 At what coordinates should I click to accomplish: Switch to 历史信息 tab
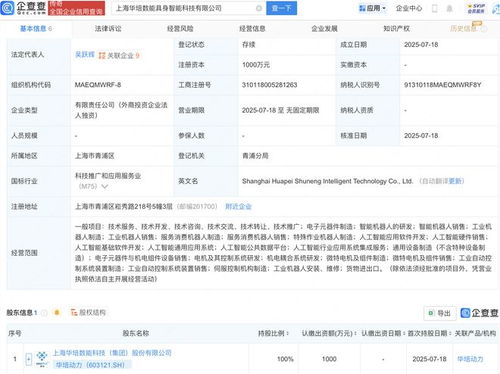click(x=463, y=29)
